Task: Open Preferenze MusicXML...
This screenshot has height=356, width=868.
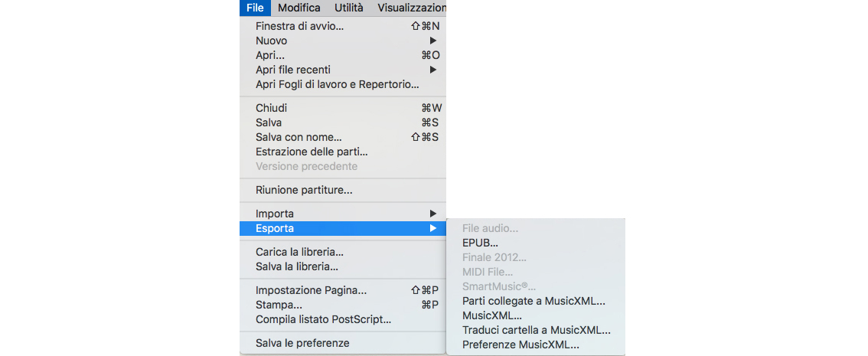Action: (520, 345)
